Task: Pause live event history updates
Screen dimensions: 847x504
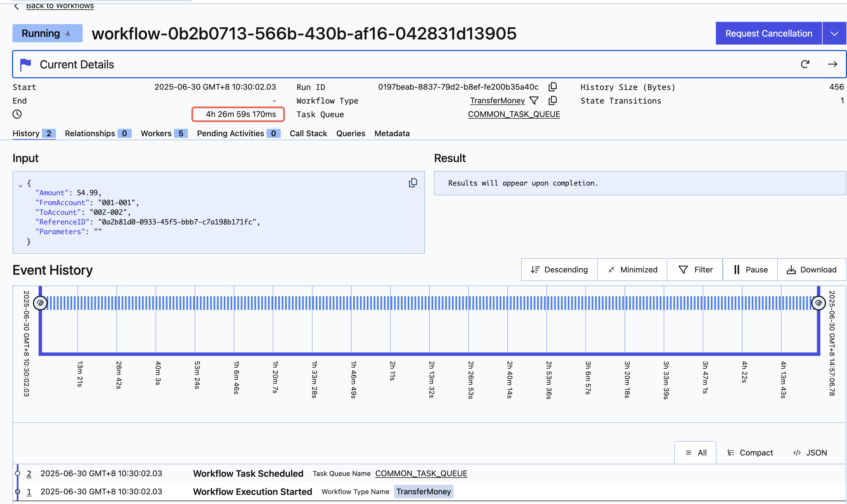Action: click(750, 270)
